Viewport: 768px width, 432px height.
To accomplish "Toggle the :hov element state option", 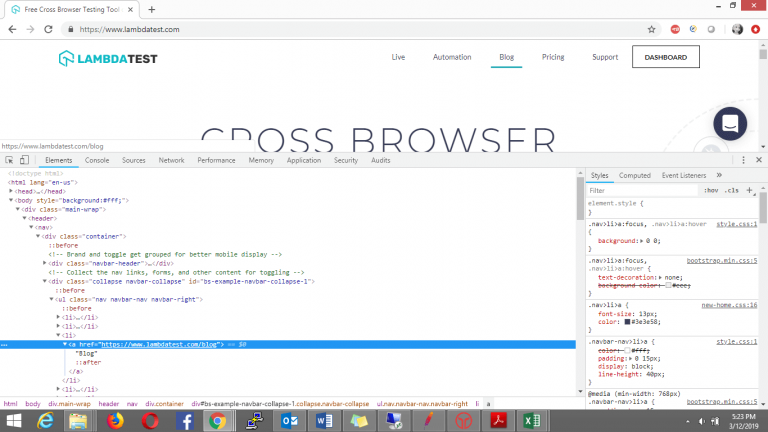I will [x=711, y=190].
